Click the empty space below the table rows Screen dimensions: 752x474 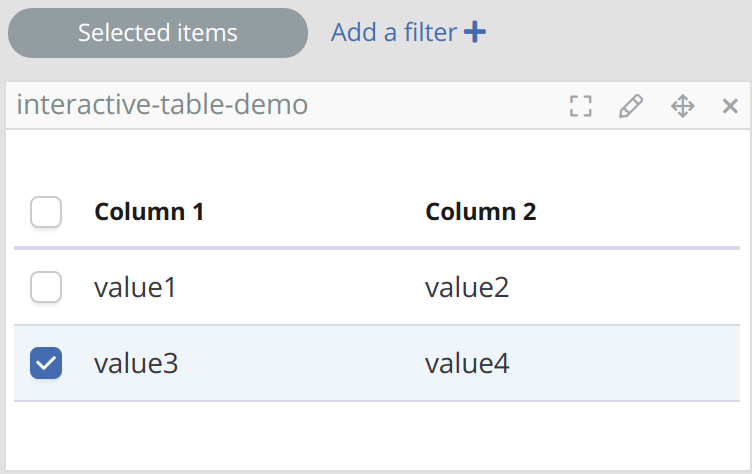[x=376, y=435]
